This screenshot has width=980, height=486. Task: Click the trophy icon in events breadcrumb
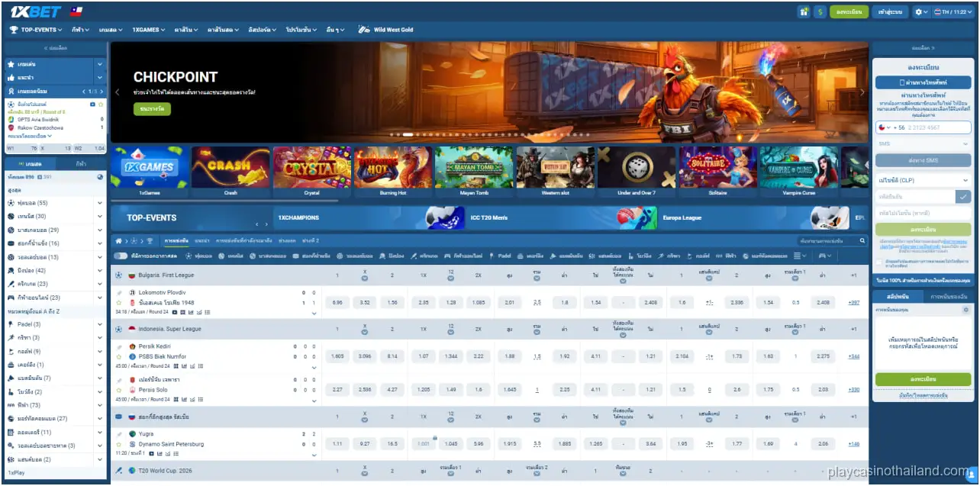click(150, 240)
